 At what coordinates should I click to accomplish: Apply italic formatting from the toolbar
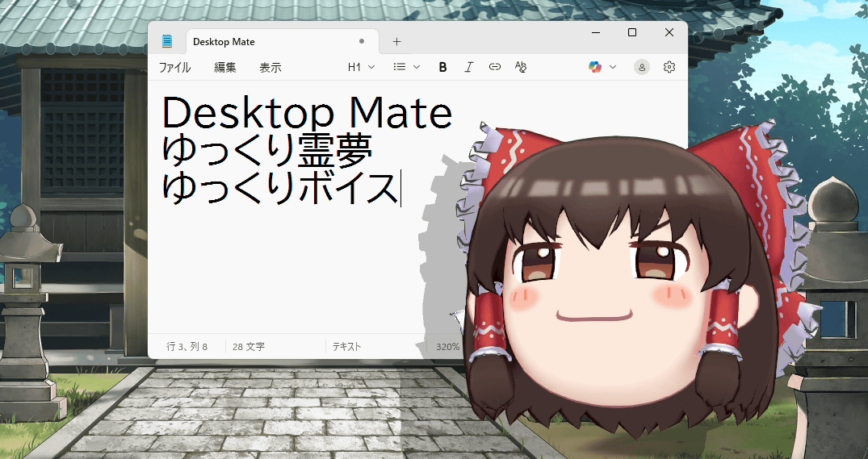468,67
